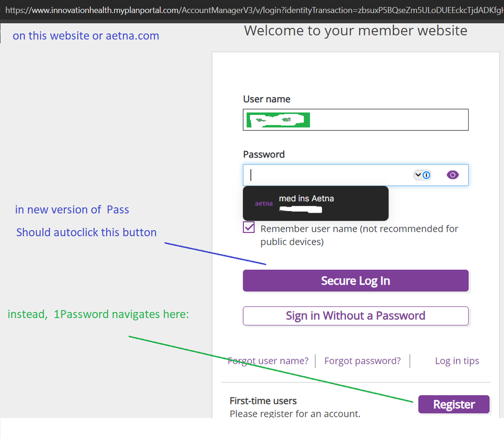This screenshot has height=438, width=504.
Task: Click the 'First-time users' heading text
Action: click(263, 401)
